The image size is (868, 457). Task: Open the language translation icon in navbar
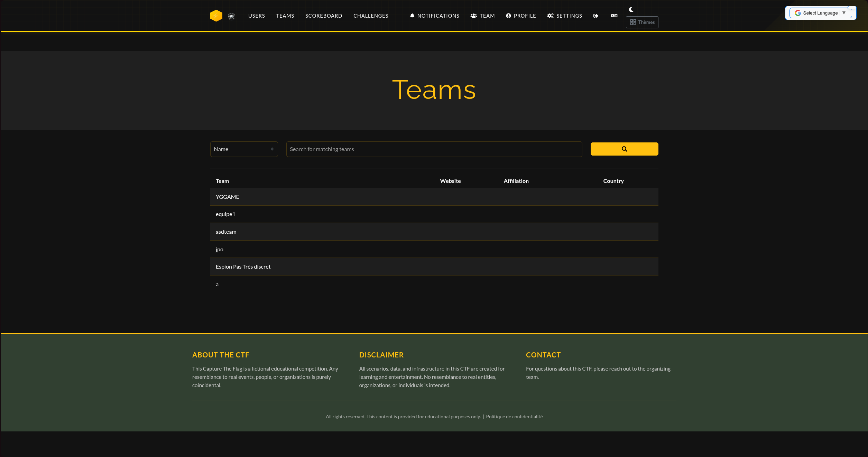(x=614, y=16)
